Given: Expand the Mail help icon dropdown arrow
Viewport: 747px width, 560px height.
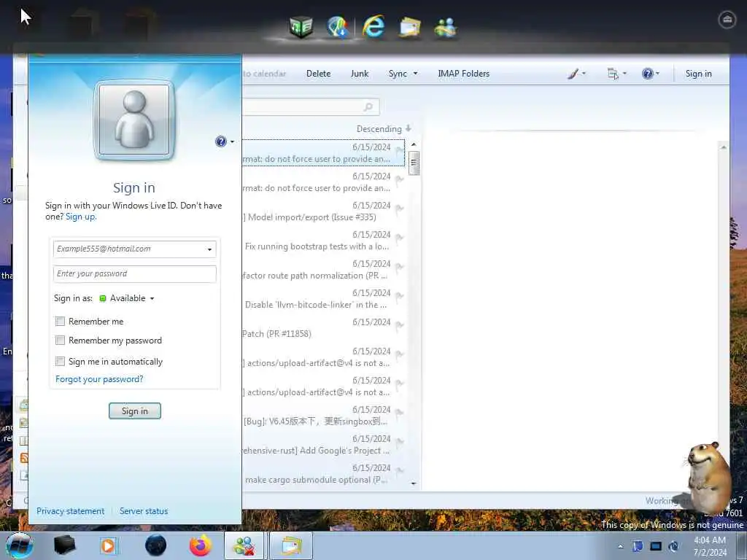Looking at the screenshot, I should [x=657, y=74].
